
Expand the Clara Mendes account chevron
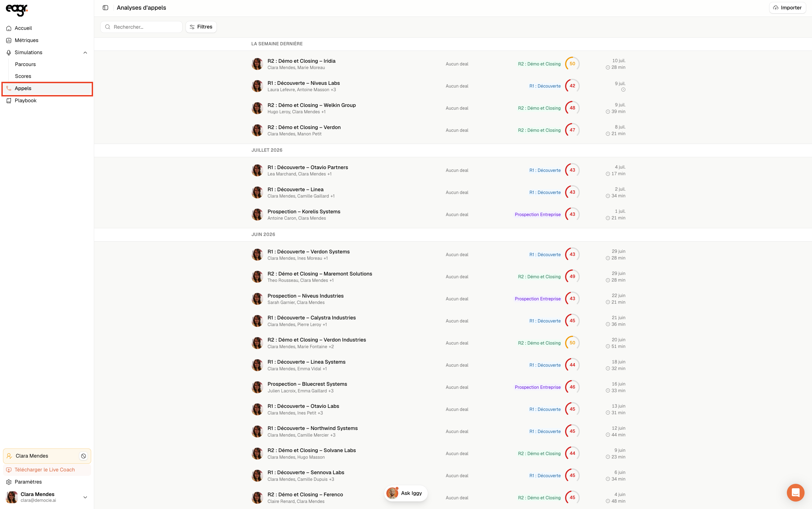click(85, 497)
